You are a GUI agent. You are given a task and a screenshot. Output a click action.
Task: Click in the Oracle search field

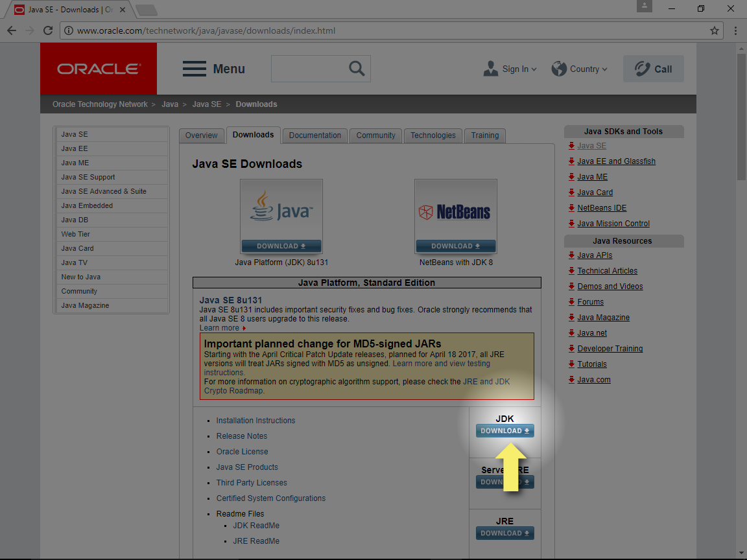[x=307, y=69]
